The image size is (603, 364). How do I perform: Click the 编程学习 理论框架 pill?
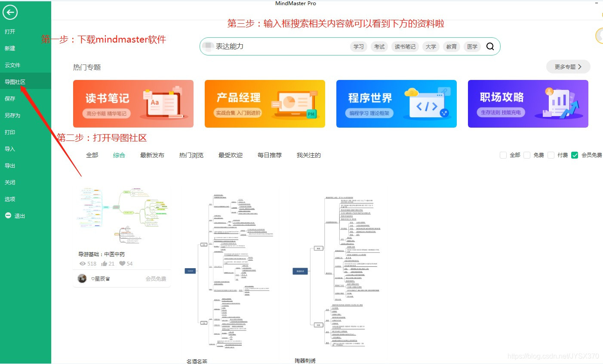[x=369, y=113]
